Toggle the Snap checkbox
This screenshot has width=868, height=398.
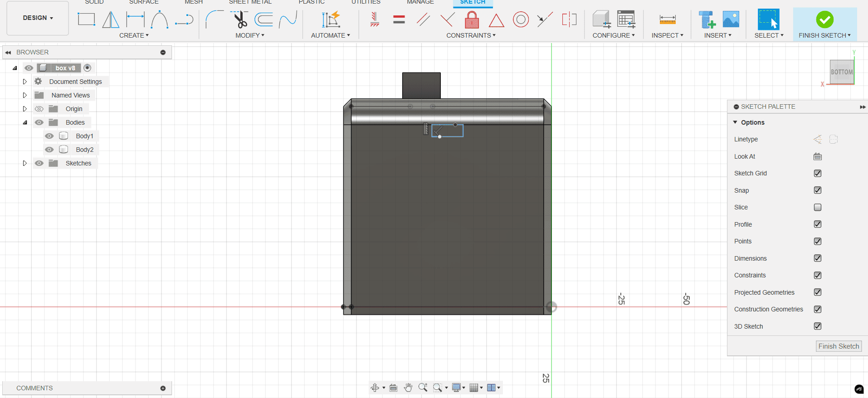818,190
